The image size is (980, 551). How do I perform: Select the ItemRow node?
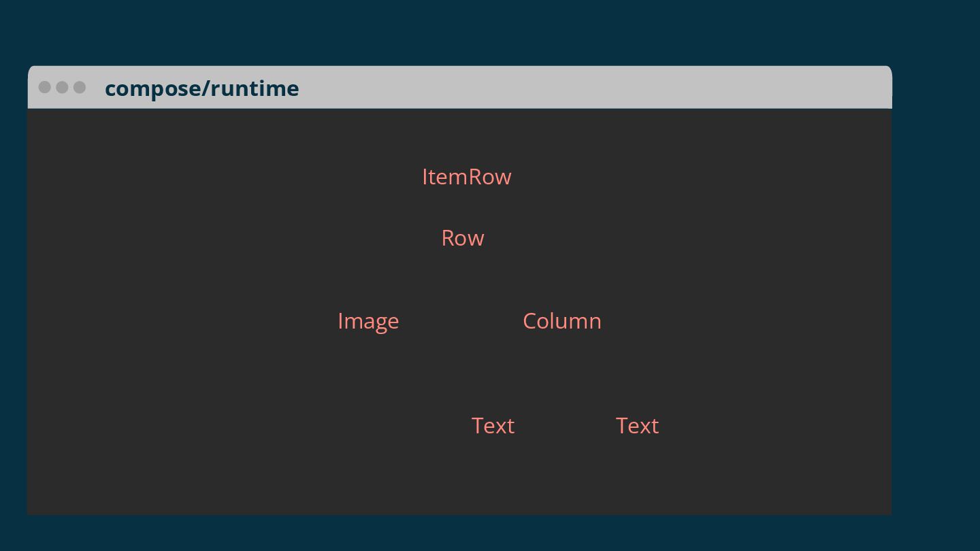pyautogui.click(x=466, y=177)
